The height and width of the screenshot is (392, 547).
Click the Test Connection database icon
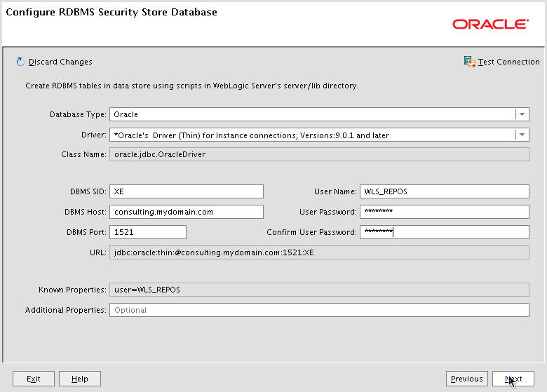(470, 62)
